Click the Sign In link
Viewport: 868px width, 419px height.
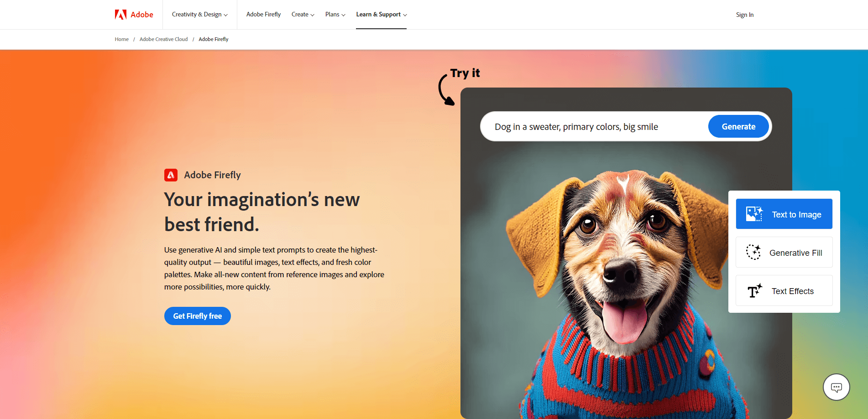coord(745,15)
